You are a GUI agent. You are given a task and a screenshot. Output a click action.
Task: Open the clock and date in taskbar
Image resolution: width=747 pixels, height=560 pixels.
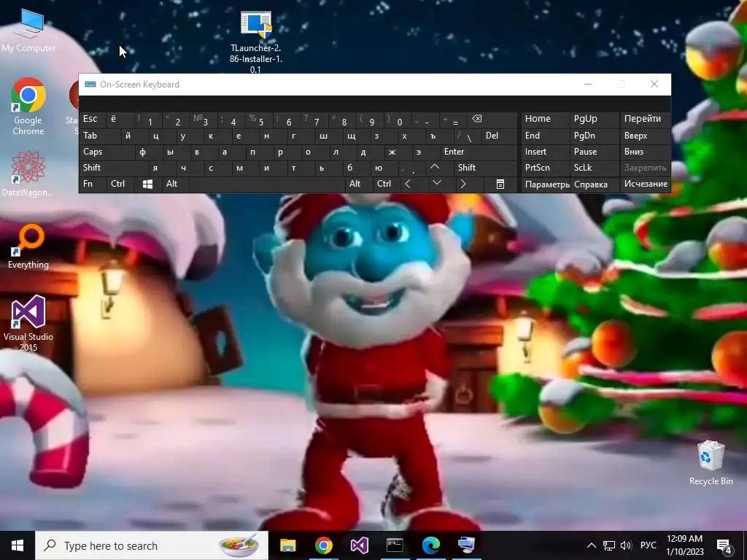pyautogui.click(x=684, y=545)
